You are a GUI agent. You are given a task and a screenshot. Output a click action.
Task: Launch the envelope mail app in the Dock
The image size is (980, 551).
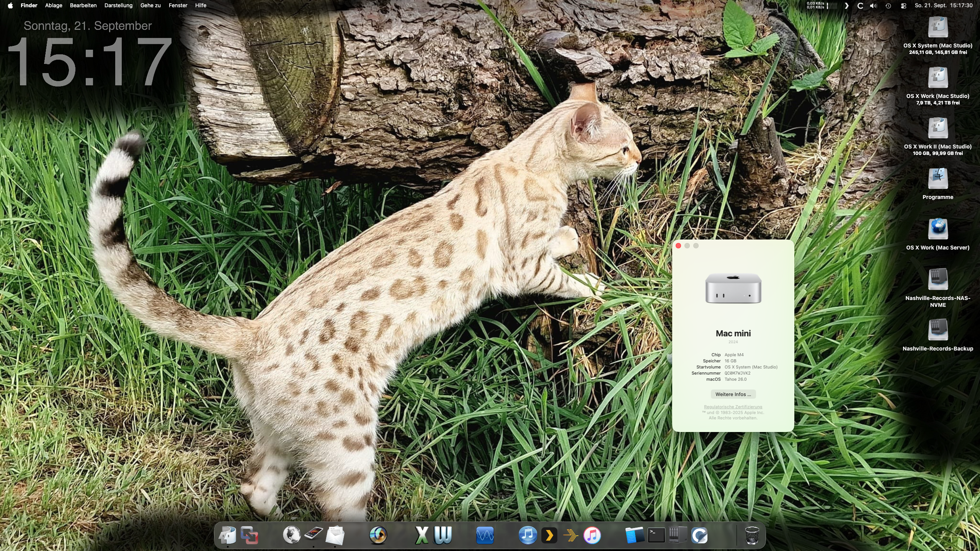(335, 535)
